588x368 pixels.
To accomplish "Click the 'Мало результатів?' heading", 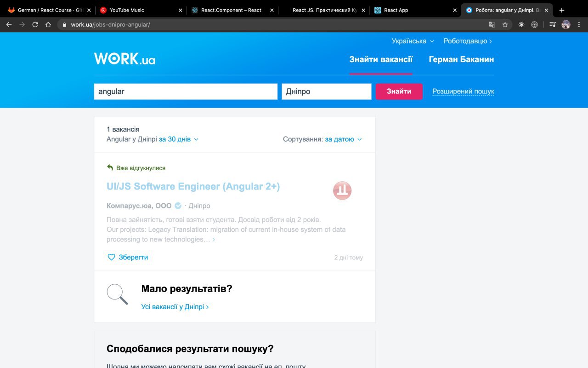I will (x=187, y=289).
